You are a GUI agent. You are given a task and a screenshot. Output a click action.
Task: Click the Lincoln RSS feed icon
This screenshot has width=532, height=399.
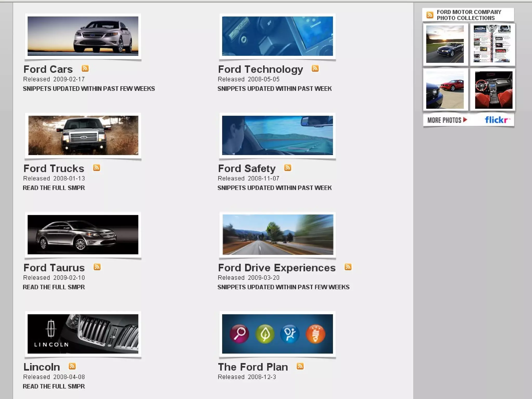[x=72, y=366]
